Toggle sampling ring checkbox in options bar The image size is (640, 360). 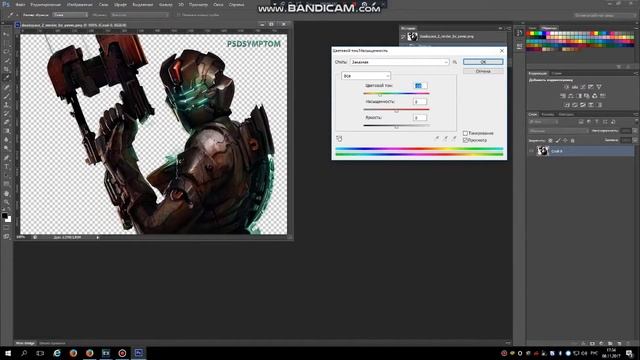point(178,15)
